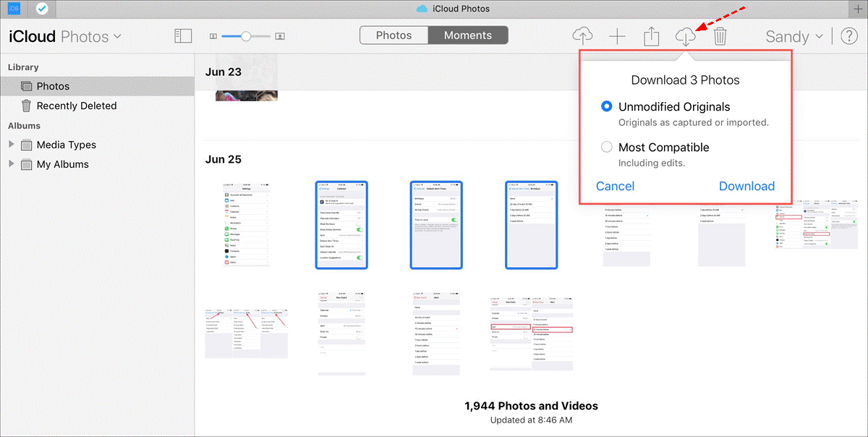
Task: Click the trash delete icon
Action: click(720, 36)
